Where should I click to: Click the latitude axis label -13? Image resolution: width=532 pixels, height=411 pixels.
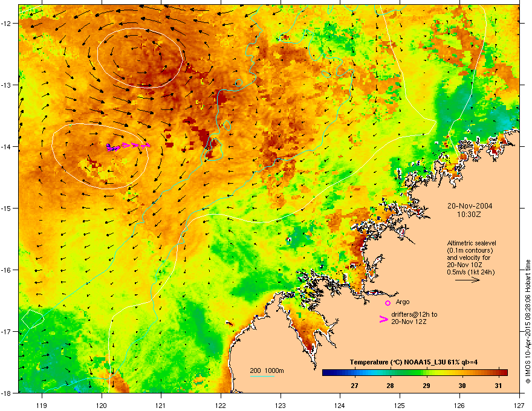tap(6, 85)
